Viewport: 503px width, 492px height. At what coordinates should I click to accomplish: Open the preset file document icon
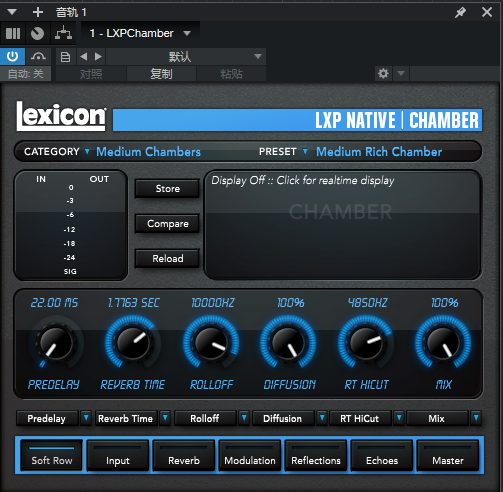coord(65,57)
